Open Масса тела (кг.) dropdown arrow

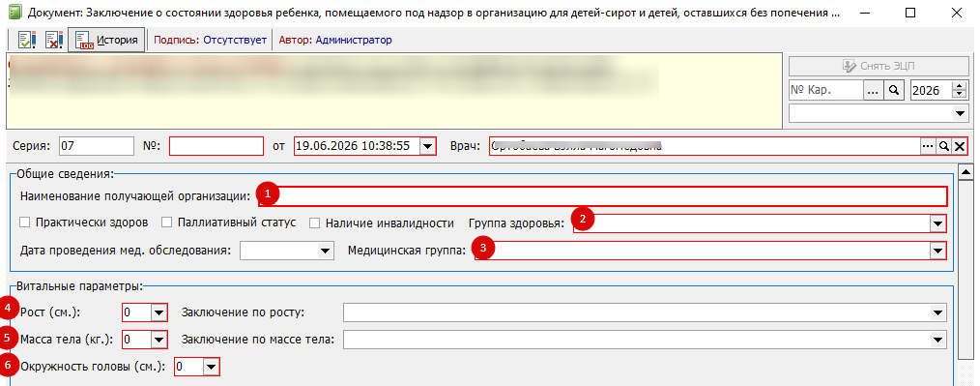159,340
